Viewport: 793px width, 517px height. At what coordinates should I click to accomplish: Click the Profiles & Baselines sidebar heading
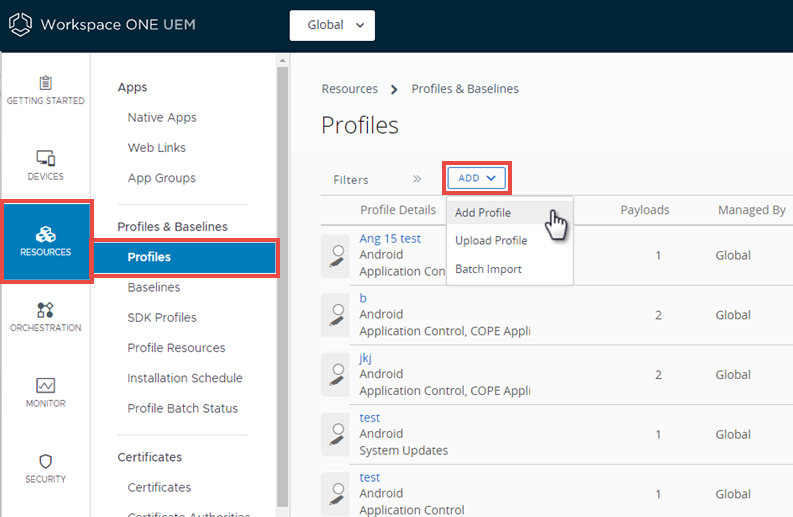coord(172,227)
